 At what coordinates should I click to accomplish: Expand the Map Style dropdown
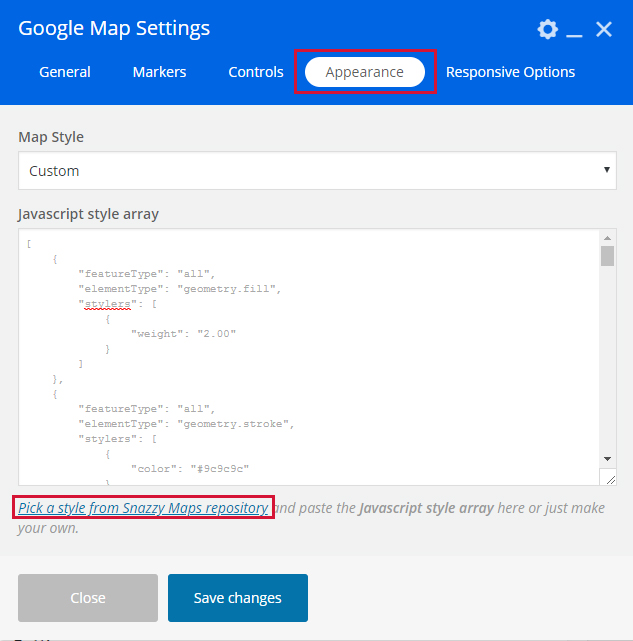coord(317,171)
